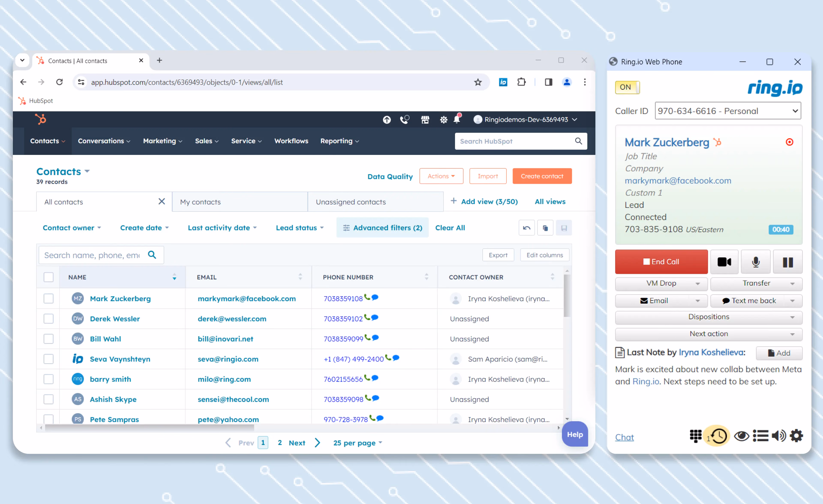Open HubSpot calling phone icon in header
Screen dimensions: 823x504
click(x=404, y=120)
